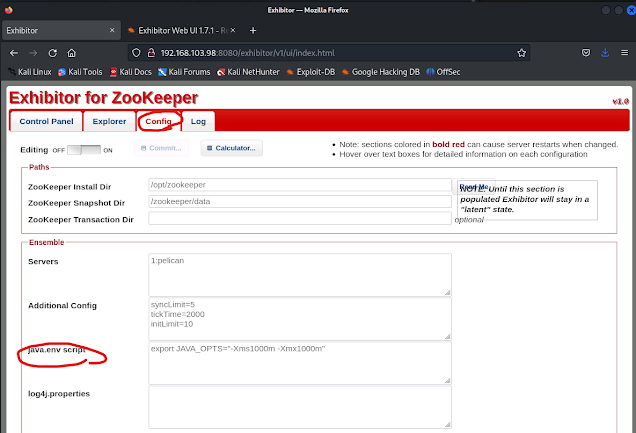Click the Servers textarea resize handle
636x433 pixels.
[447, 292]
